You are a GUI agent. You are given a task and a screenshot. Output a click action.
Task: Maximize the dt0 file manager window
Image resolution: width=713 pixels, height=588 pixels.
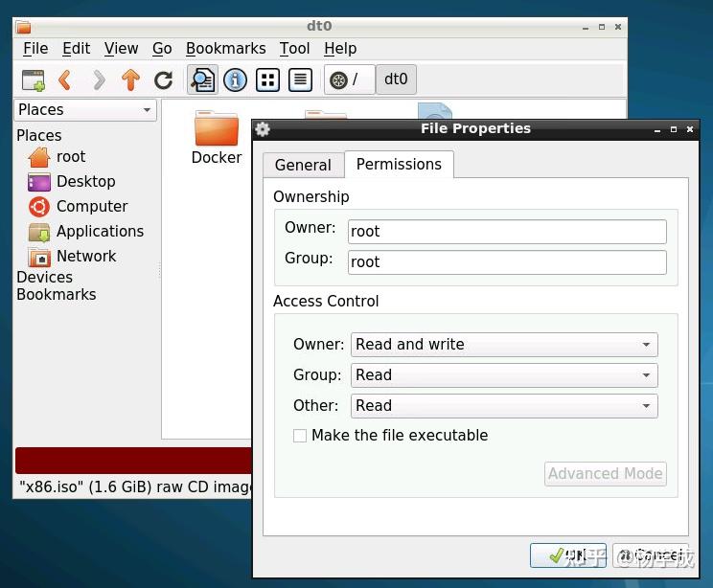[602, 27]
